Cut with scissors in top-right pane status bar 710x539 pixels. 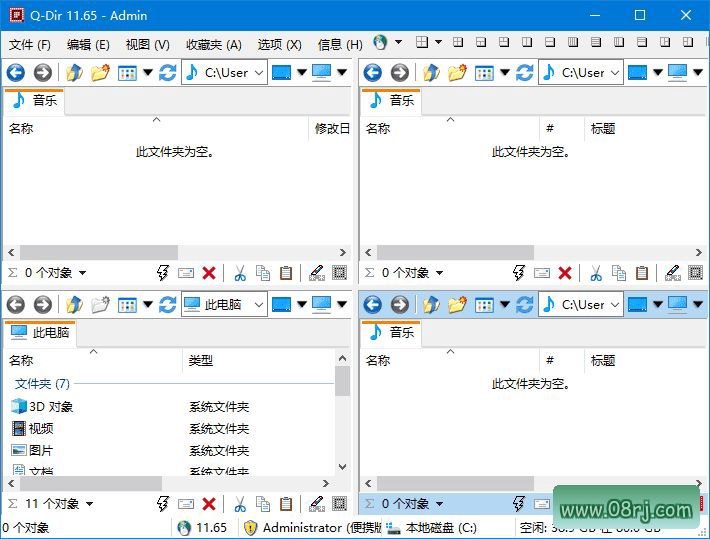click(596, 273)
